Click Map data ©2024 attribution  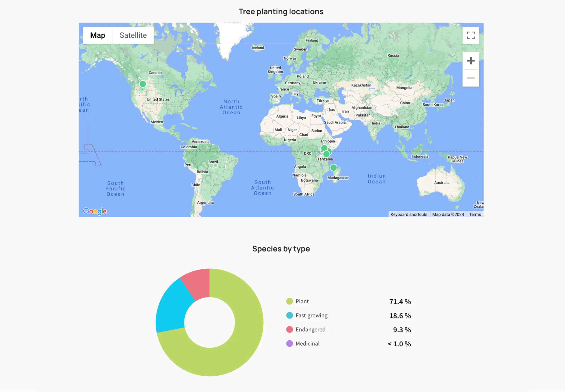point(448,214)
